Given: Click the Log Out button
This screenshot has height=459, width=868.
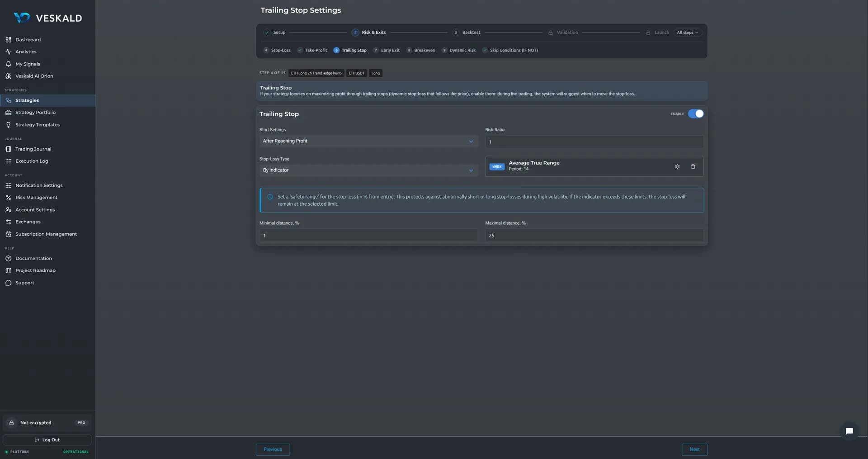Looking at the screenshot, I should tap(47, 440).
